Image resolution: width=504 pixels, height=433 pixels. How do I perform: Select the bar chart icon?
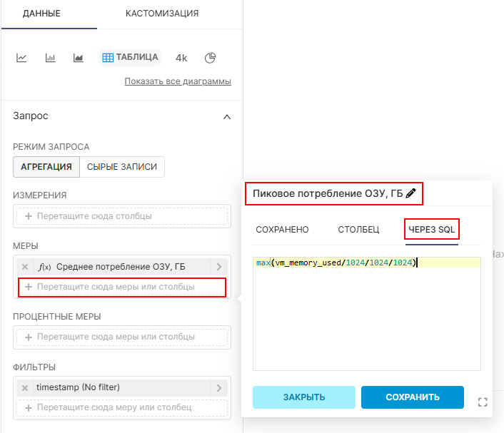50,58
